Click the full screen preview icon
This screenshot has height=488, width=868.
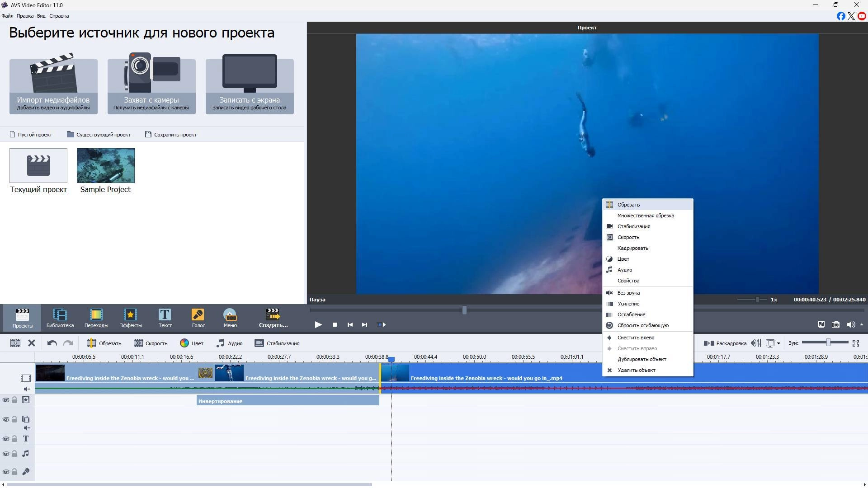point(821,324)
